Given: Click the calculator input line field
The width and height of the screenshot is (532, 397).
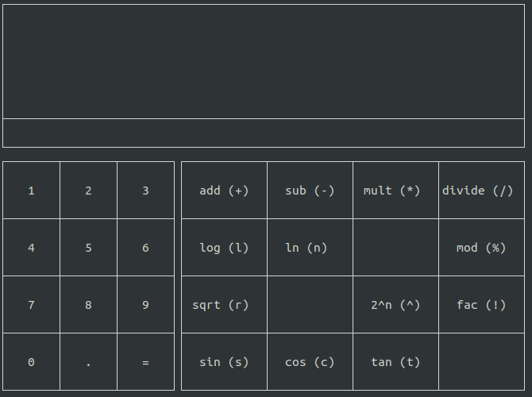Looking at the screenshot, I should point(264,133).
